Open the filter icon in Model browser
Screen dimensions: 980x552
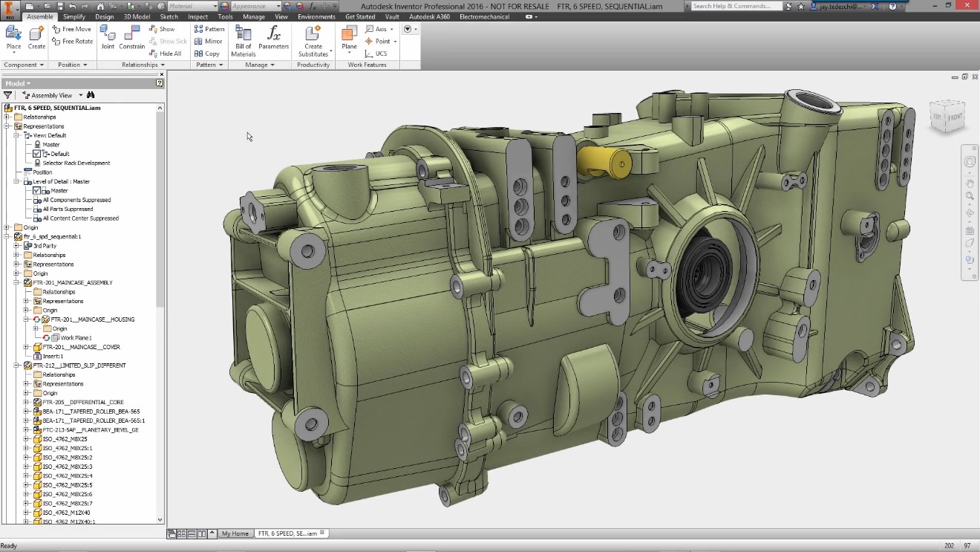[8, 95]
